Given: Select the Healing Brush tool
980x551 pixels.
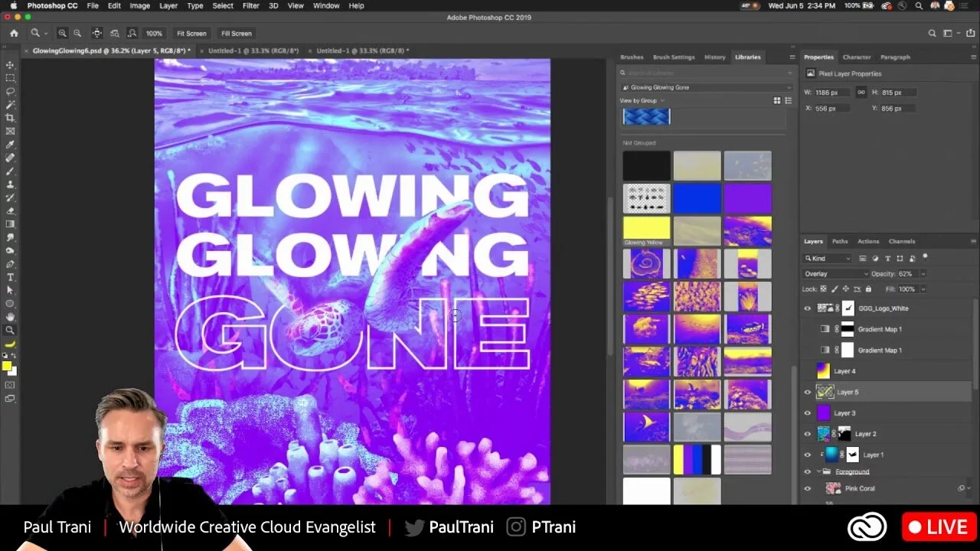Looking at the screenshot, I should (x=10, y=158).
